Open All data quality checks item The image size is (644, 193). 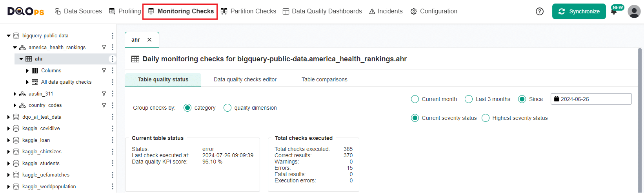(x=66, y=82)
